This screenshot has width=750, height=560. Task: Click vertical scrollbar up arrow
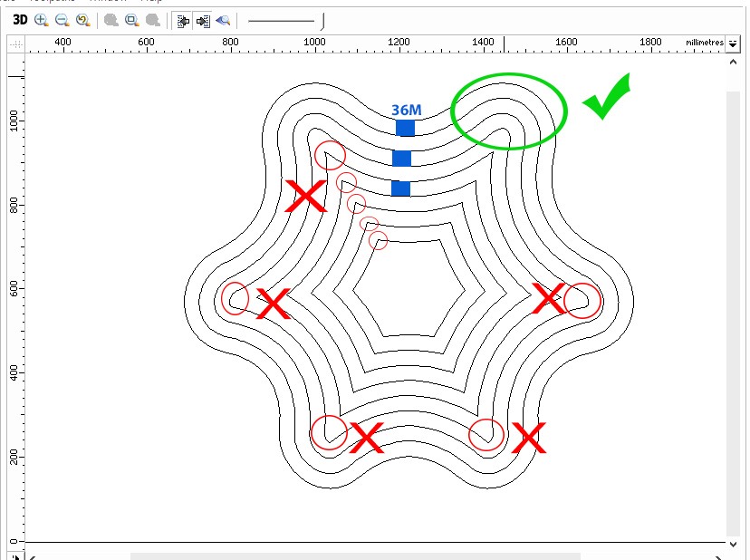(x=733, y=63)
